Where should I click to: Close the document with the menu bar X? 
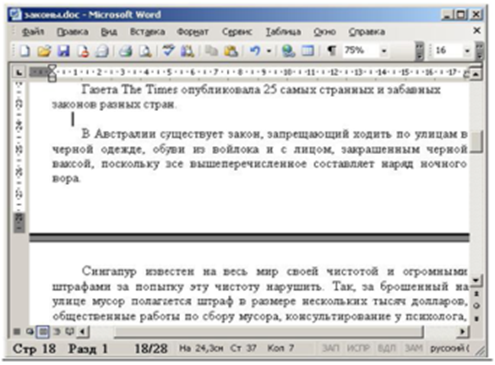[x=477, y=31]
